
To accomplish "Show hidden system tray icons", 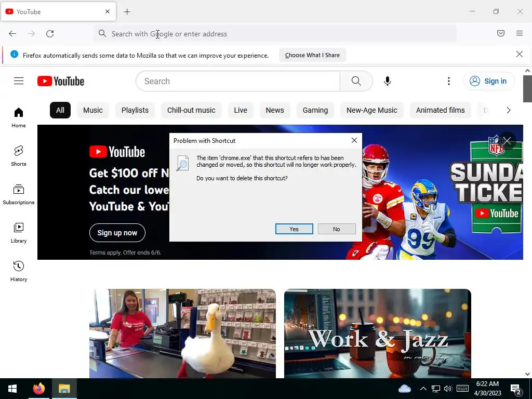I will [x=423, y=389].
